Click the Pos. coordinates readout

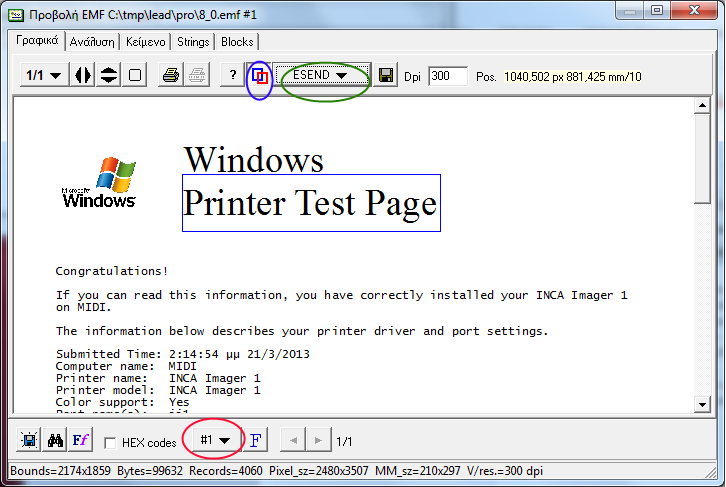pos(572,77)
